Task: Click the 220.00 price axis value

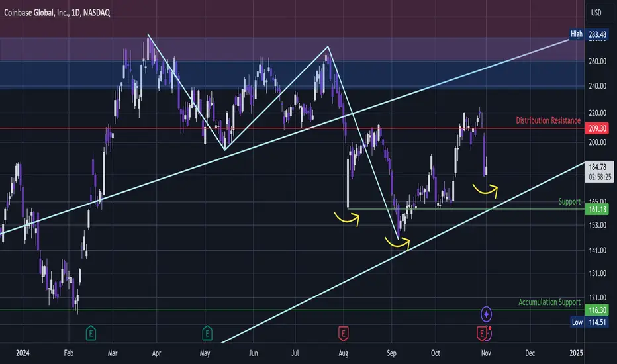Action: tap(597, 113)
